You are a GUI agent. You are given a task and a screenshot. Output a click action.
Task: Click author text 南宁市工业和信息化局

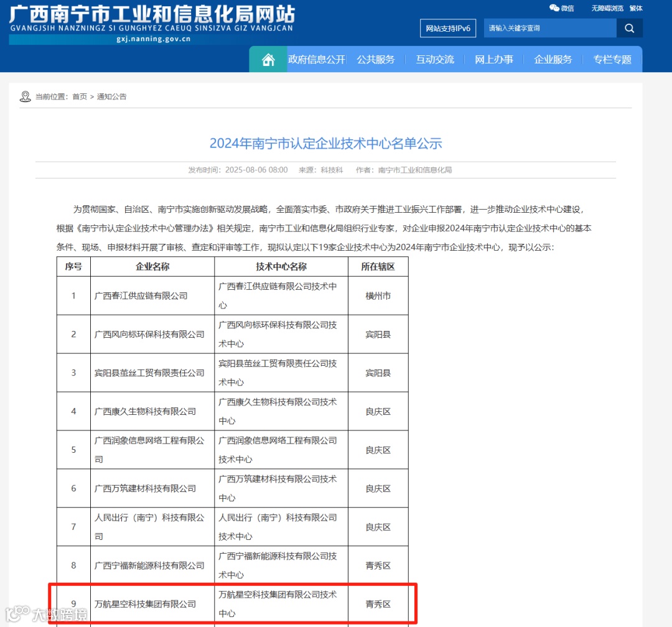click(x=415, y=170)
